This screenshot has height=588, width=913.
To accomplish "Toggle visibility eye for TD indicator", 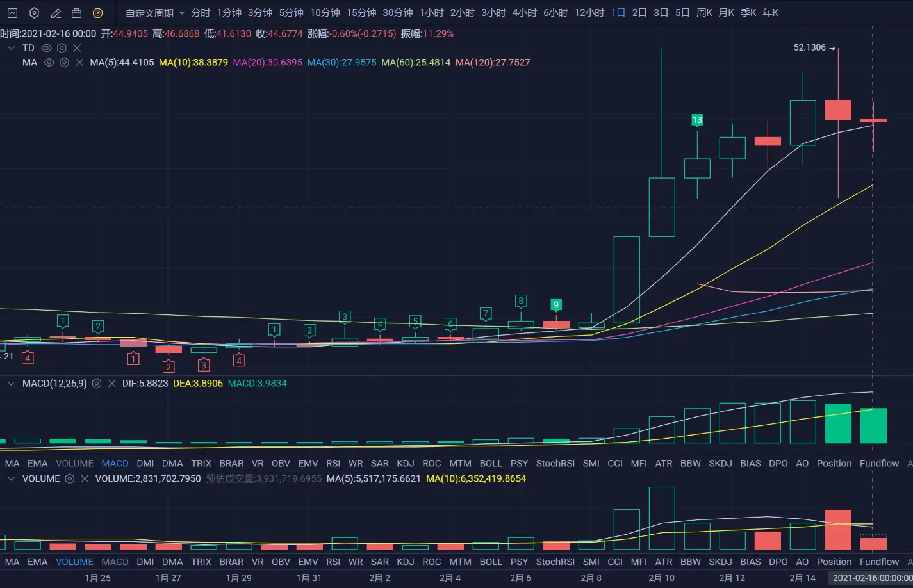I will [x=46, y=48].
